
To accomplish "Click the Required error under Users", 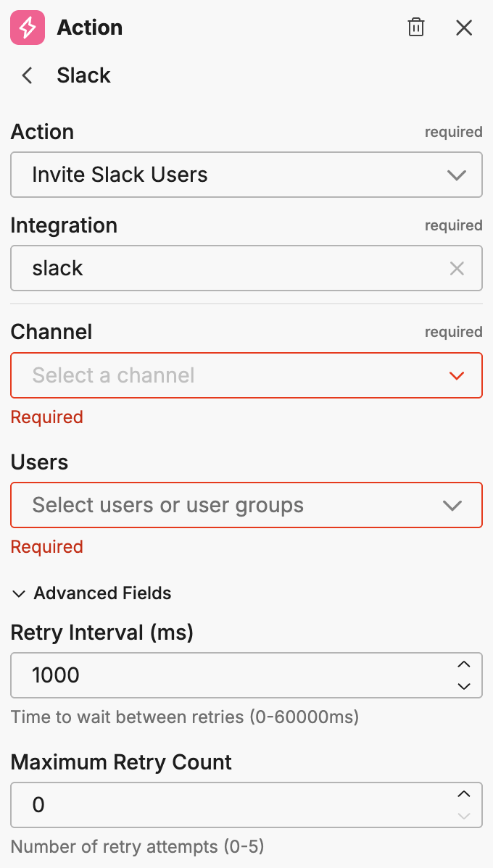I will 46,546.
